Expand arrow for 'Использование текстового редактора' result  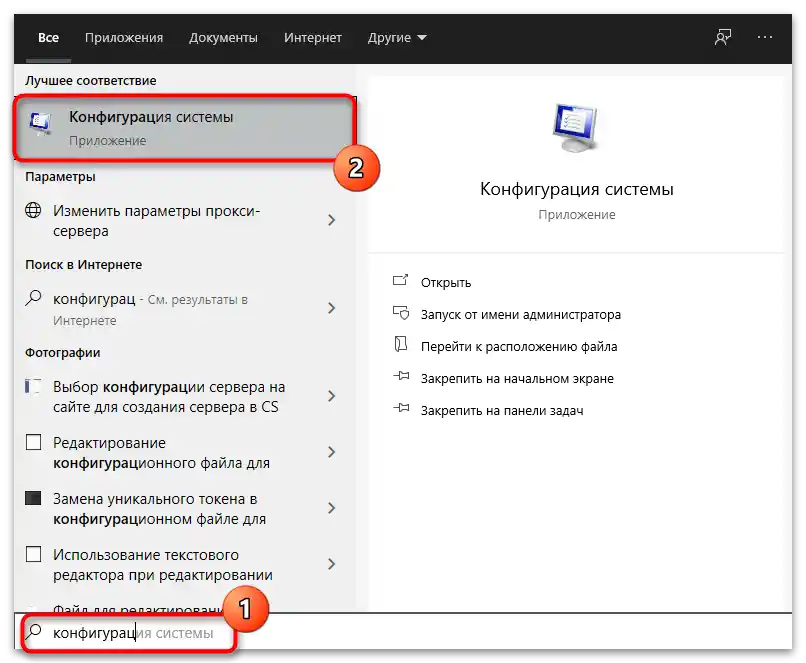pos(332,564)
